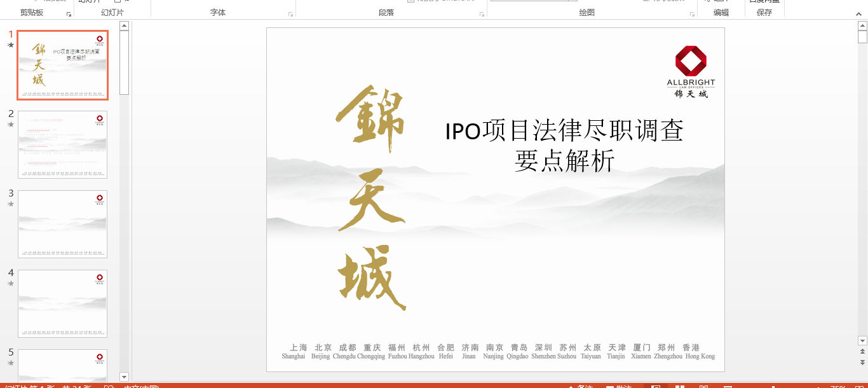This screenshot has height=388, width=868.
Task: Click the 段落 group label
Action: [x=386, y=13]
